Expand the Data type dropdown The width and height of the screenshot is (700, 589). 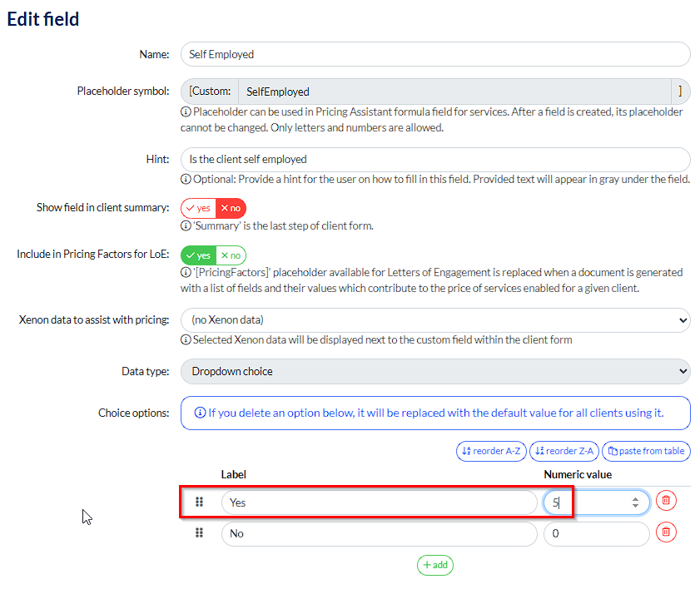435,371
